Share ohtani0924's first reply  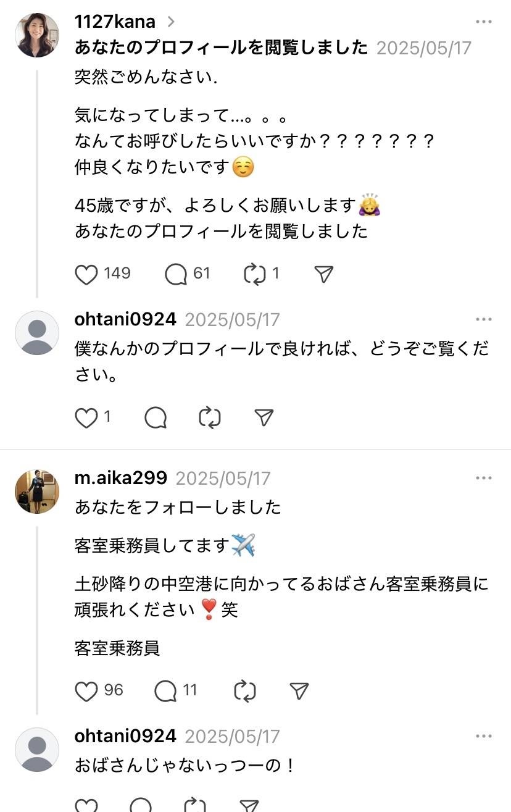click(x=264, y=418)
